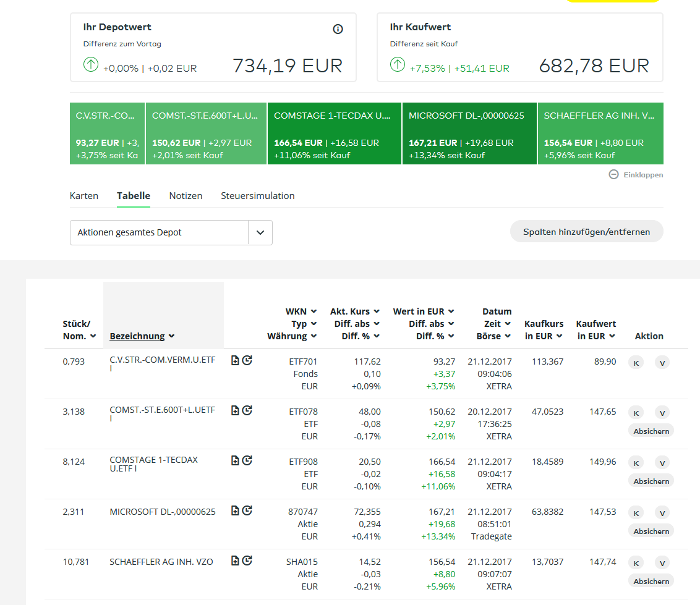The image size is (700, 605).
Task: Open the SCHAEFFLER AG INH. VZO name link
Action: [x=161, y=561]
